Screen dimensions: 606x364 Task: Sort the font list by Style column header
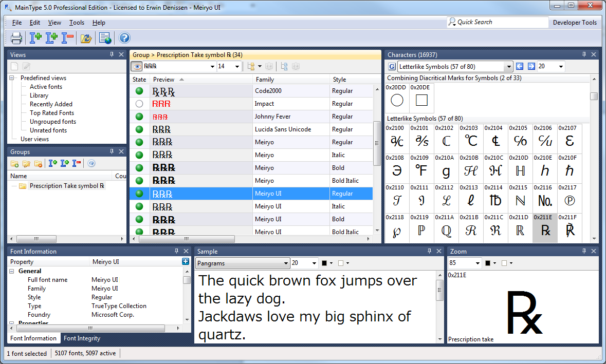(x=351, y=80)
